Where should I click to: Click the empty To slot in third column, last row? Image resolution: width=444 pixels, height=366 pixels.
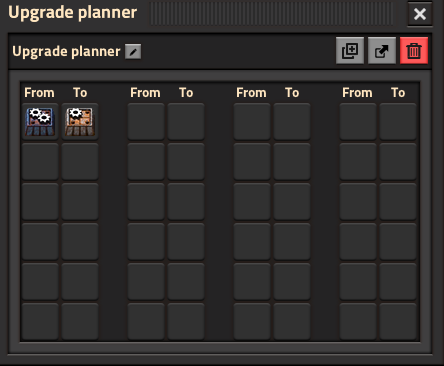coord(292,321)
